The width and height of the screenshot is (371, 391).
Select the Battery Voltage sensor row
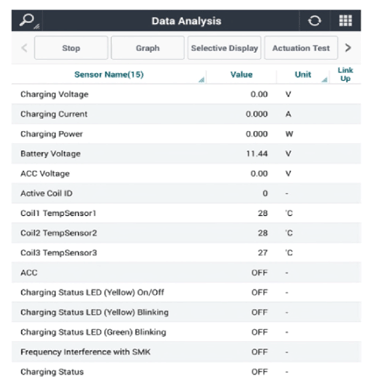click(186, 154)
